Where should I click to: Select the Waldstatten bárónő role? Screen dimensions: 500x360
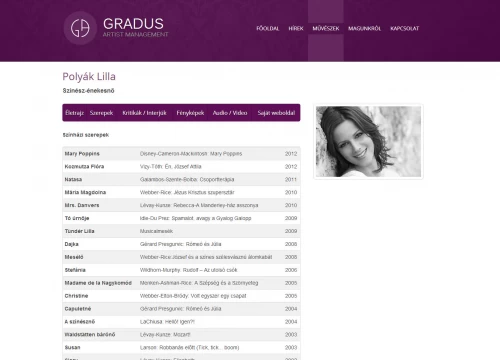[x=90, y=335]
